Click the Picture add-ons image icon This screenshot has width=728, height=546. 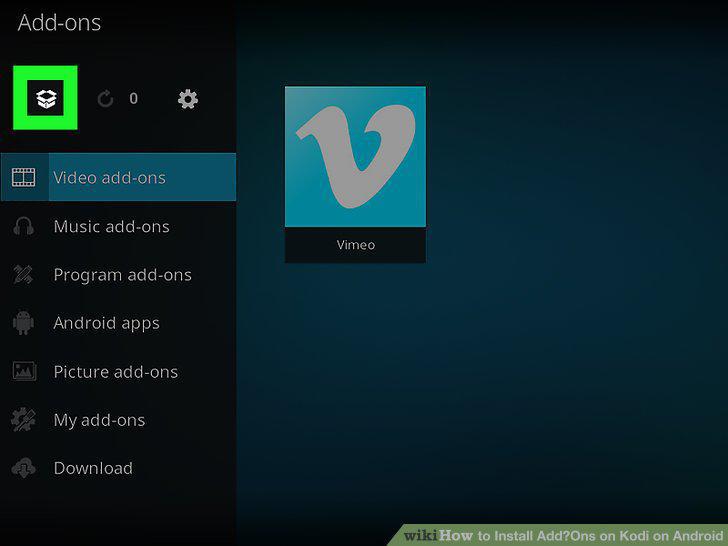click(x=24, y=371)
